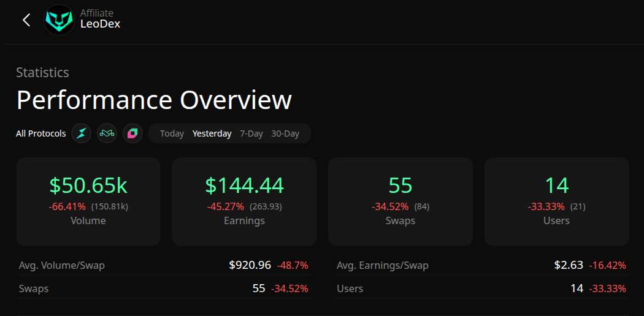
Task: Select the Avg. Earnings/Swap row
Action: 481,265
